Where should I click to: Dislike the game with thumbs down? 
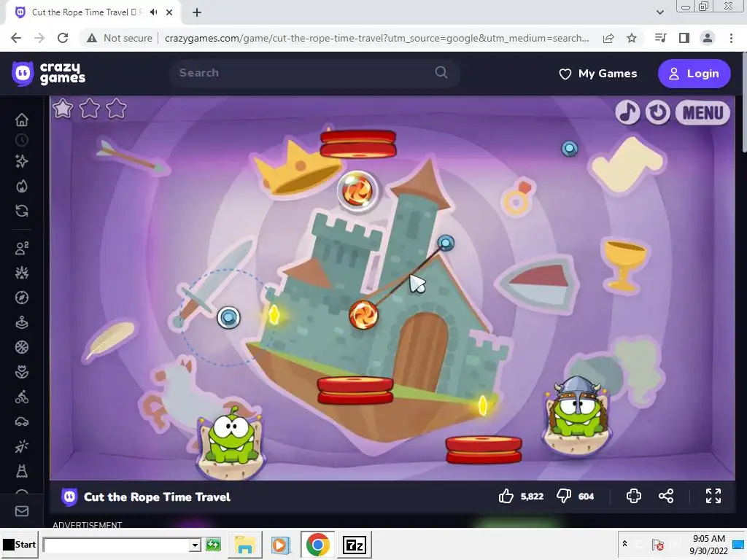click(x=564, y=496)
